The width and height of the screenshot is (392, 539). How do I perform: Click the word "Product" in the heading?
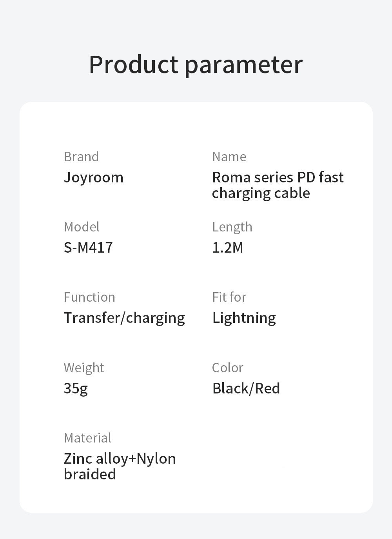[x=133, y=64]
